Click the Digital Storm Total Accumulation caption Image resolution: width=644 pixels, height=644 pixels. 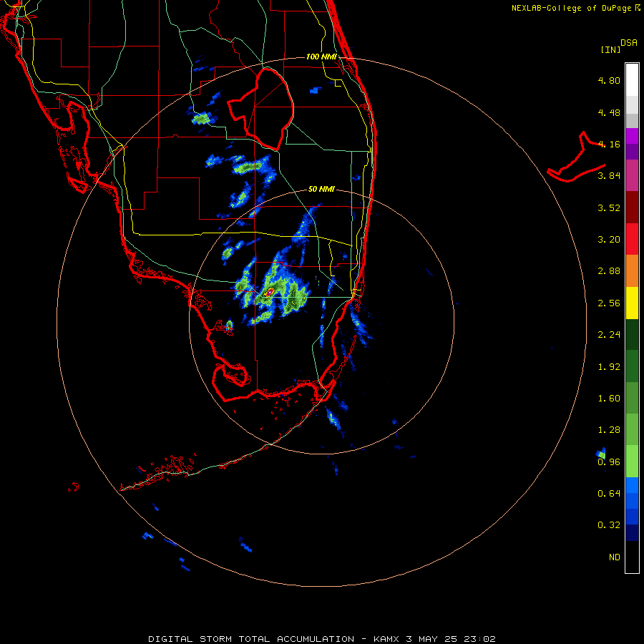pos(322,639)
